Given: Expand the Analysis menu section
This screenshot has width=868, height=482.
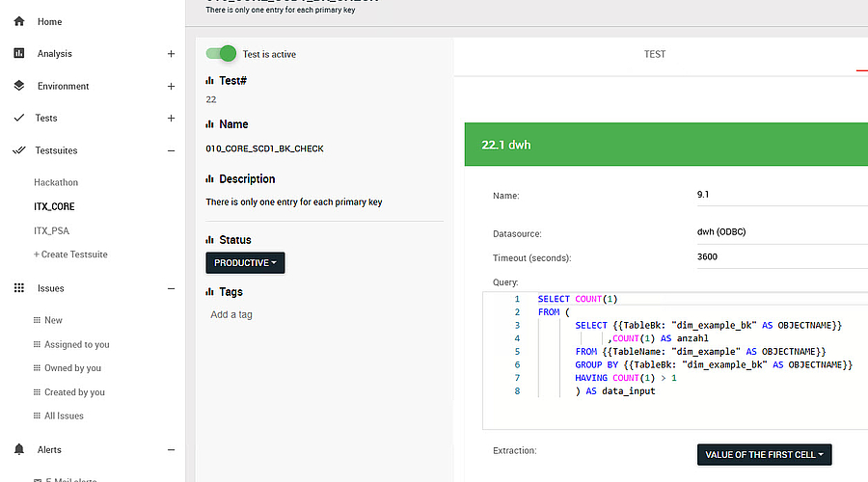Looking at the screenshot, I should 171,54.
